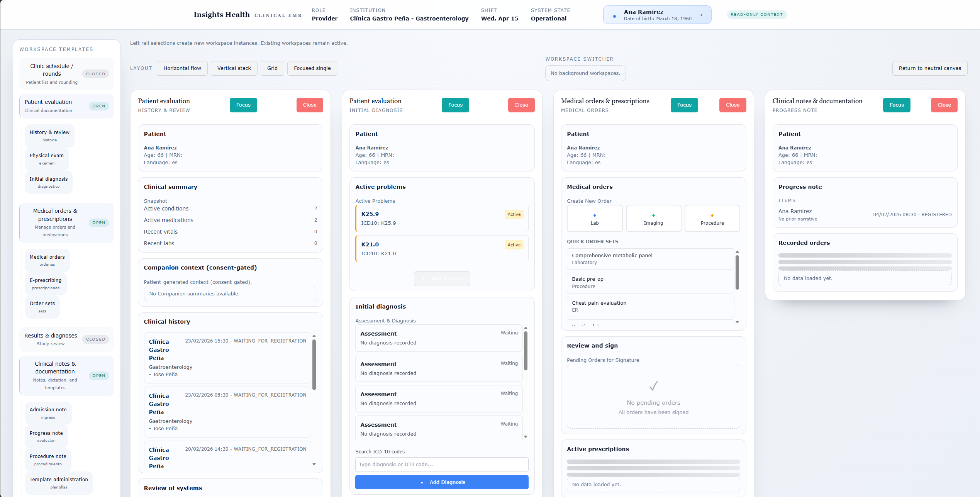Click the Procedure create order button
The width and height of the screenshot is (980, 497).
coord(712,219)
